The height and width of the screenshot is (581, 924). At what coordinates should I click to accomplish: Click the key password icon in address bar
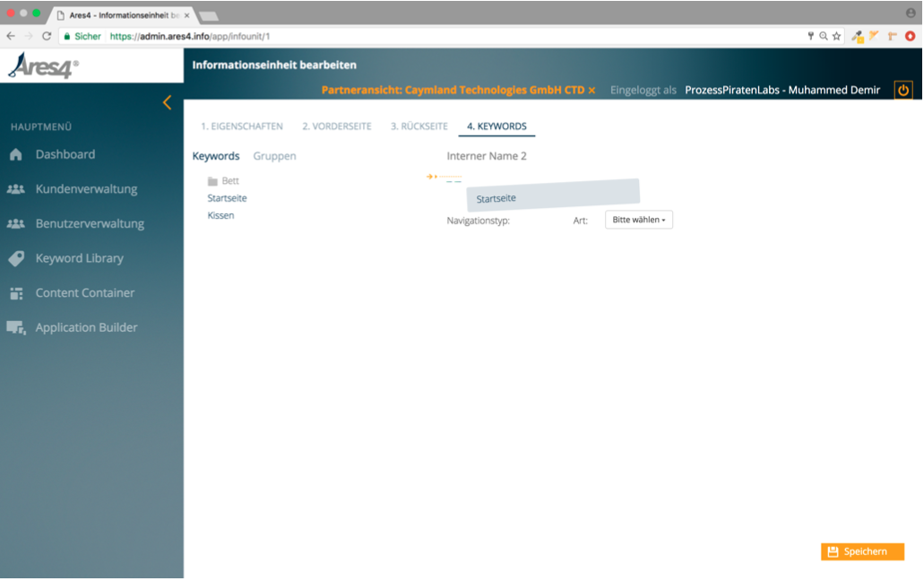tap(811, 36)
